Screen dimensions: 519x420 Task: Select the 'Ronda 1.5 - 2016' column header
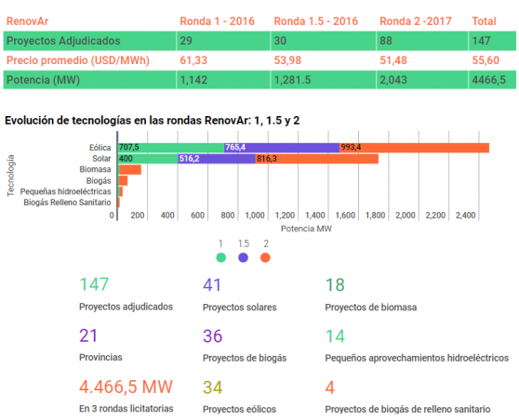point(315,21)
